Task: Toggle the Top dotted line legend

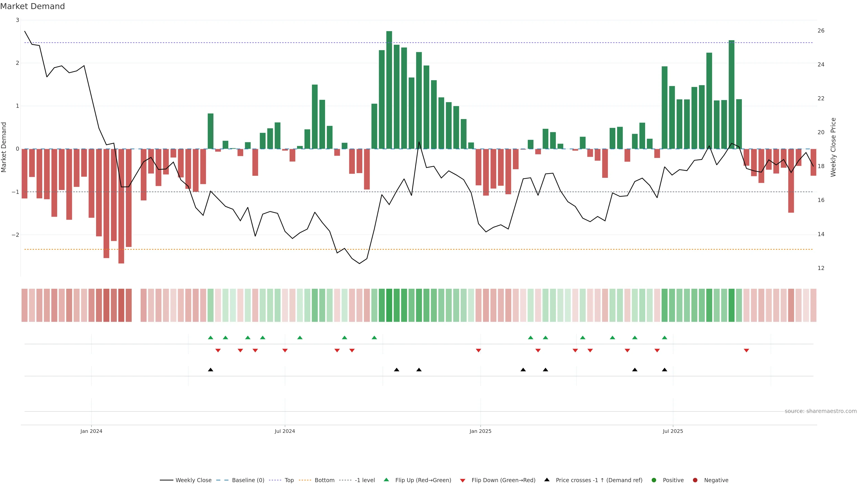Action: (289, 480)
